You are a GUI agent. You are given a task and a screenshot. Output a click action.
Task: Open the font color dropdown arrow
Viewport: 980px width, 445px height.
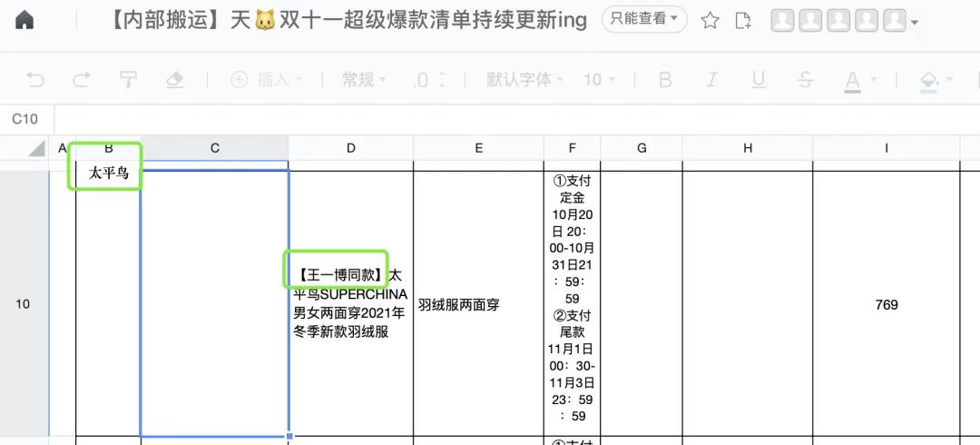click(x=874, y=80)
